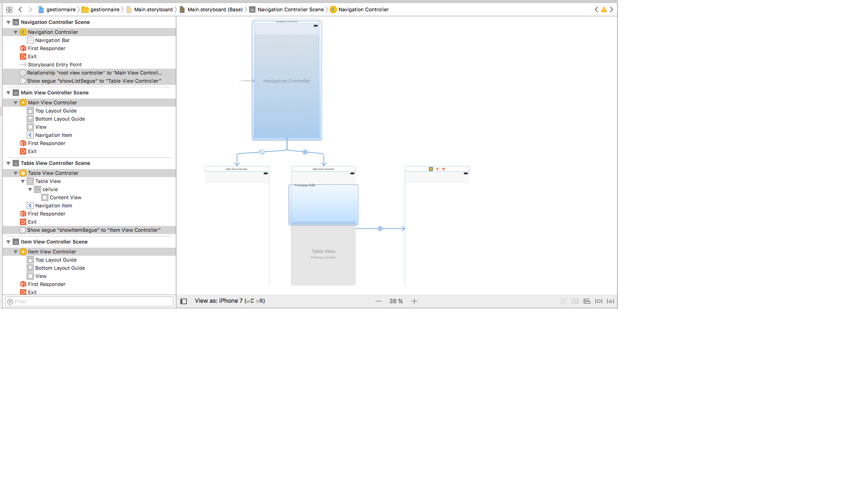Select Storyboard Entry Point item
Image resolution: width=868 pixels, height=488 pixels.
[x=54, y=65]
